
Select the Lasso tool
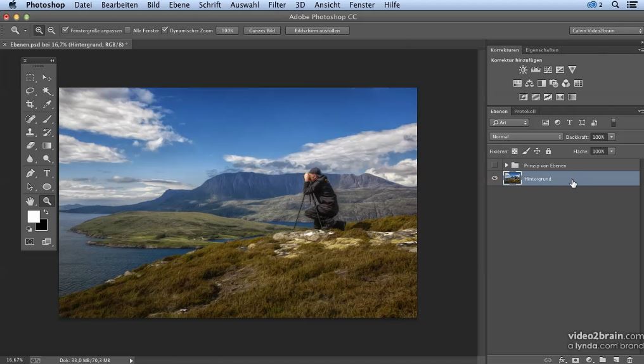click(x=30, y=91)
